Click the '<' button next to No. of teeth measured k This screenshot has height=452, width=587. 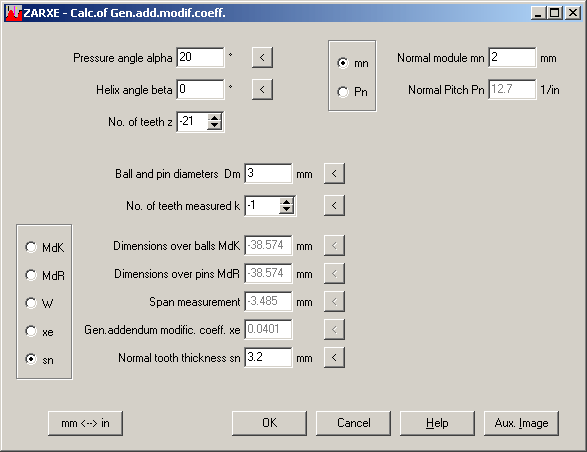point(334,206)
